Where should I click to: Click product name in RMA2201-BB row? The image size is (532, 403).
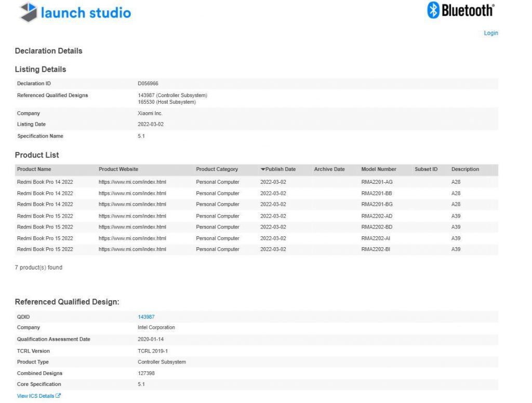pyautogui.click(x=45, y=193)
